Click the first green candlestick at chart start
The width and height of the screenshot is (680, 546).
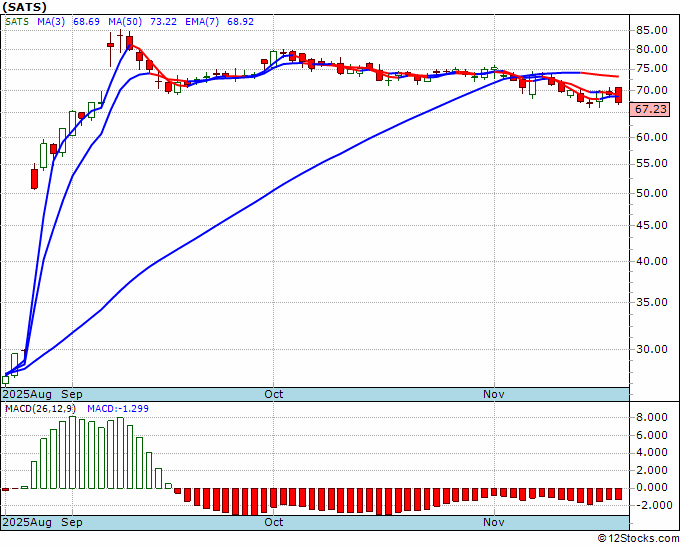click(5, 380)
